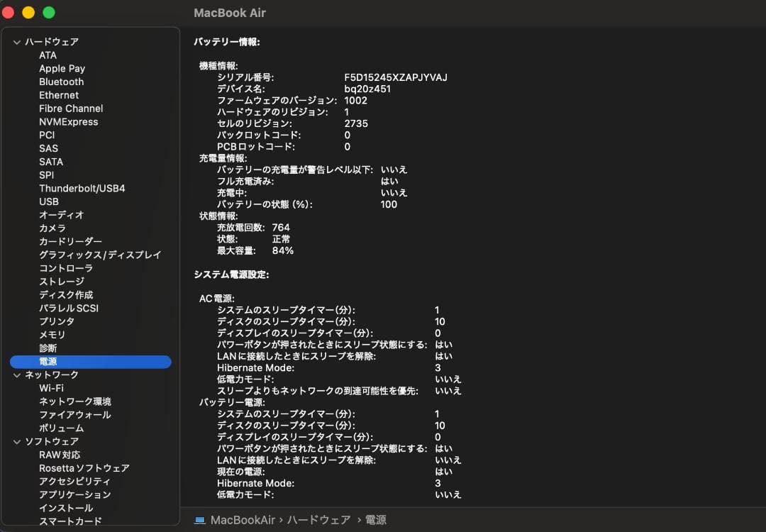
Task: Select Thunderbolt/USB4 in the sidebar
Action: coord(84,188)
